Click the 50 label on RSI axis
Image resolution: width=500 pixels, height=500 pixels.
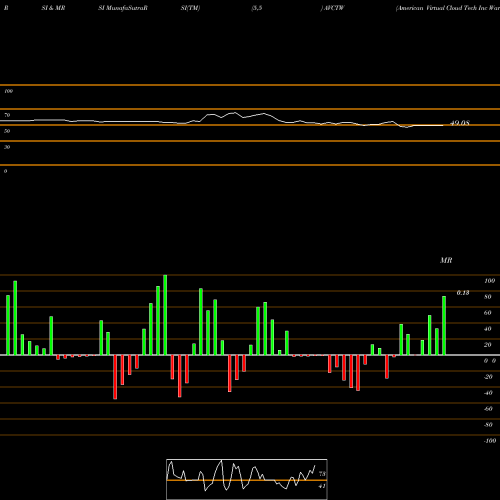(7, 131)
